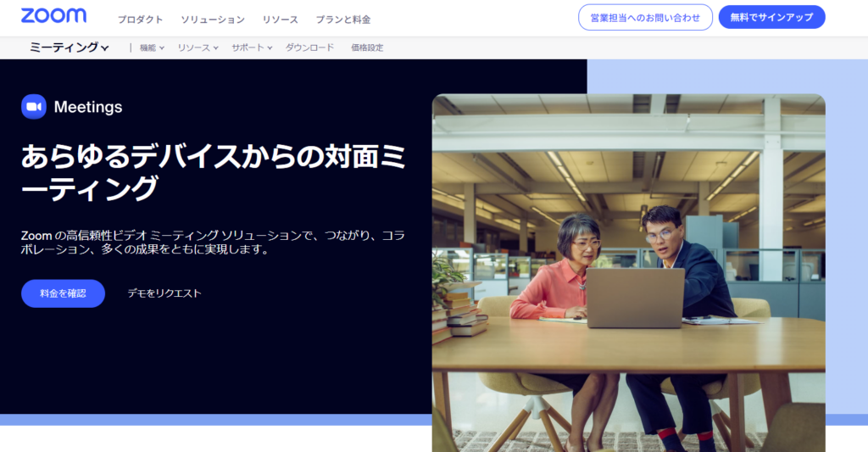Go to プランと料金 page
Image resolution: width=868 pixels, height=452 pixels.
point(342,20)
